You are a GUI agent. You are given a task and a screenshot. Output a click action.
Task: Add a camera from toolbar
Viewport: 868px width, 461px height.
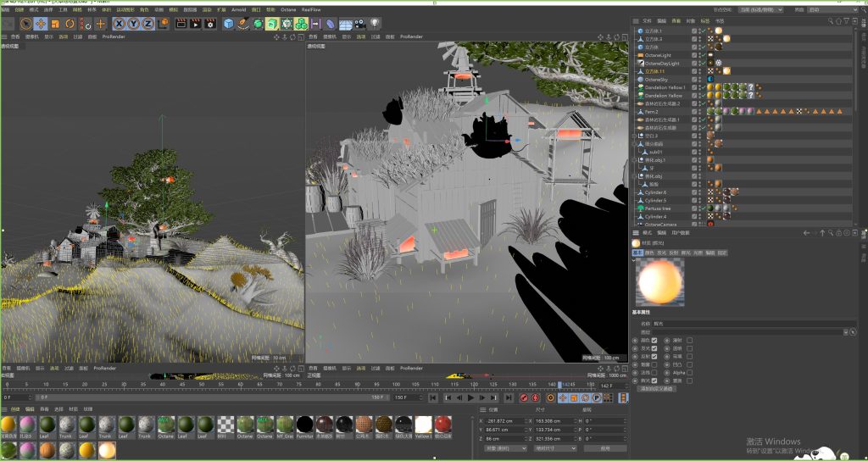click(x=360, y=24)
